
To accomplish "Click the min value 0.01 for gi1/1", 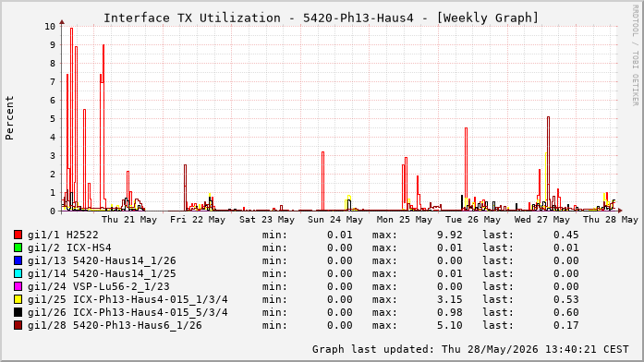I will pos(340,235).
